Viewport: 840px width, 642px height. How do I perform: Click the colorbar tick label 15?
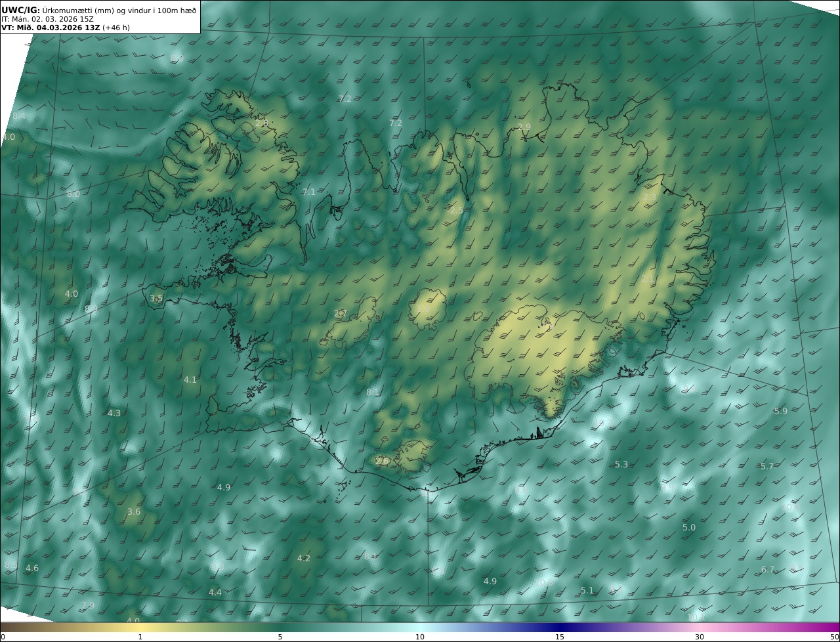pyautogui.click(x=560, y=637)
